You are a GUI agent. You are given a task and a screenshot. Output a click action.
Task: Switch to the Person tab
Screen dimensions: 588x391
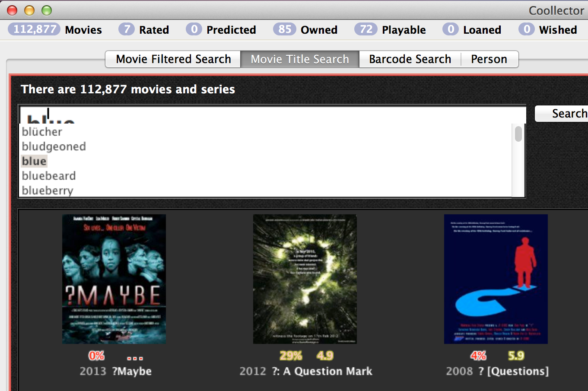coord(489,59)
